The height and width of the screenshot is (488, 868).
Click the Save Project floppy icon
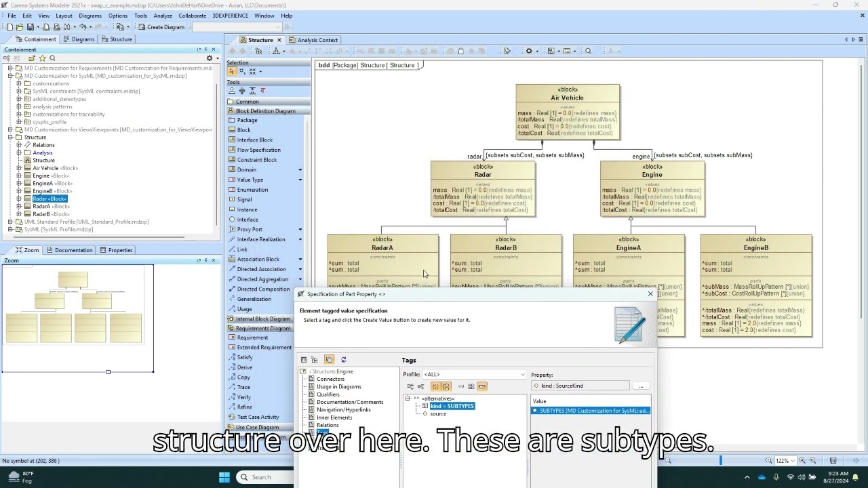(x=30, y=27)
